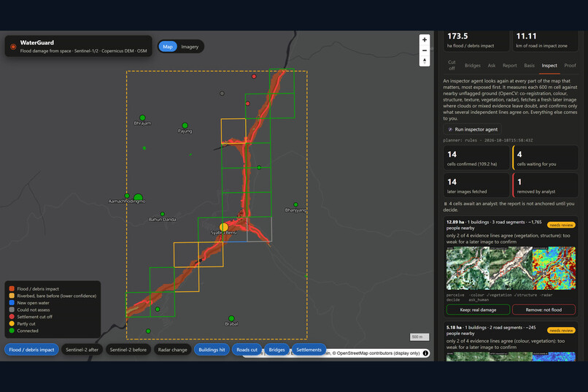Click needs review badge on 12.89 ha card

click(562, 225)
